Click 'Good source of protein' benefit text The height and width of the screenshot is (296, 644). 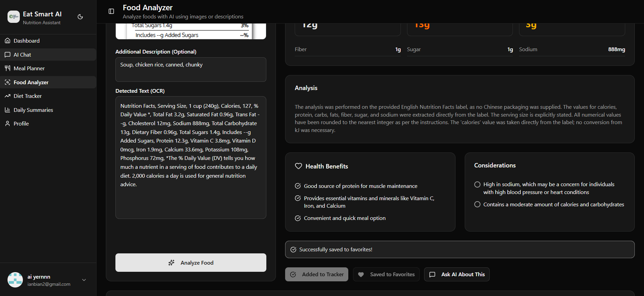coord(361,186)
